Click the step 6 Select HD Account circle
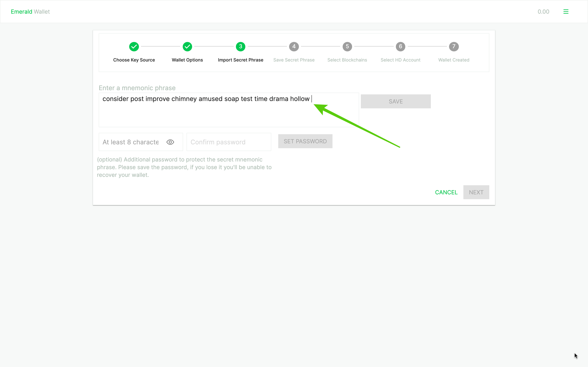 tap(400, 46)
